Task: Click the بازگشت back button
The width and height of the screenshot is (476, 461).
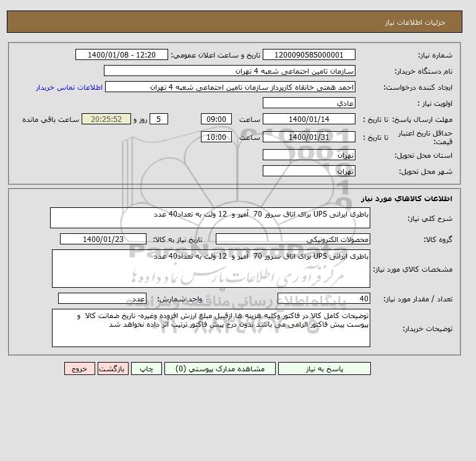Action: click(113, 369)
